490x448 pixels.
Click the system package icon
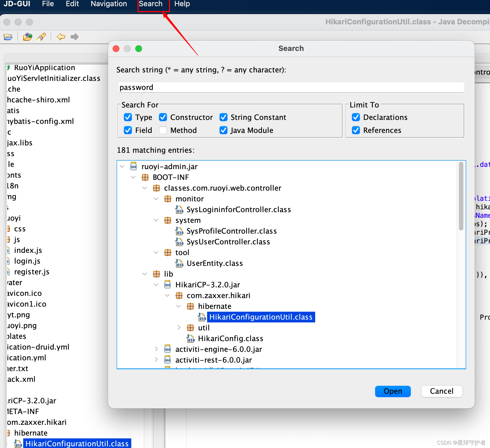pos(167,220)
